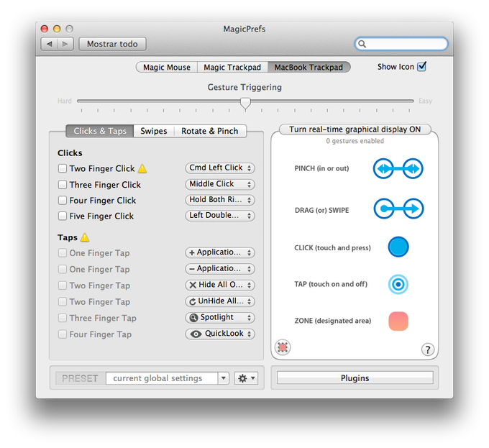
Task: Check One Finger Tap for + Application
Action: point(63,253)
